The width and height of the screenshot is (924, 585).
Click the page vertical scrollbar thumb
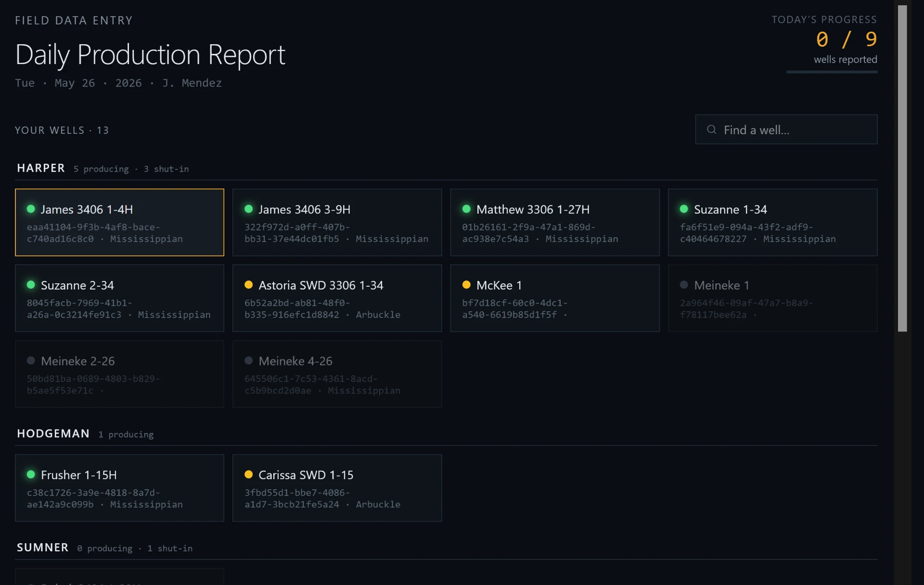[x=902, y=168]
